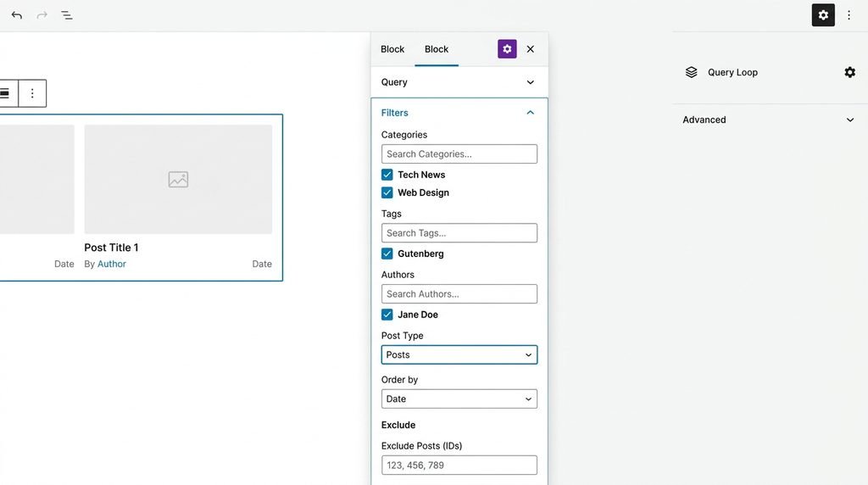The width and height of the screenshot is (868, 485).
Task: Close the block settings panel
Action: (531, 48)
